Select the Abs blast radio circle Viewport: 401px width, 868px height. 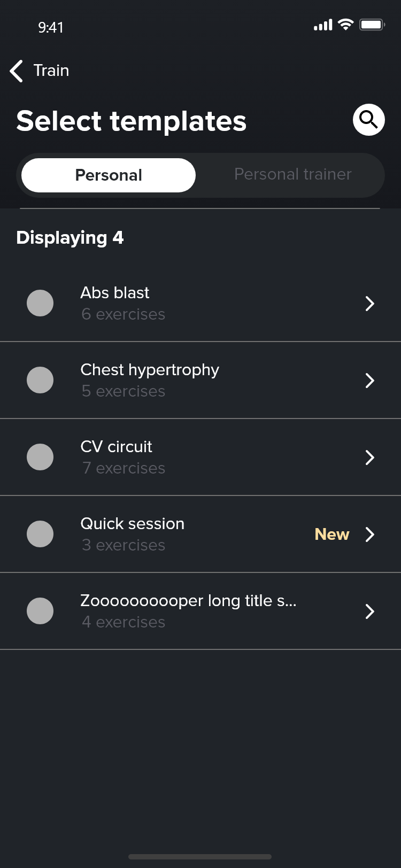coord(40,303)
